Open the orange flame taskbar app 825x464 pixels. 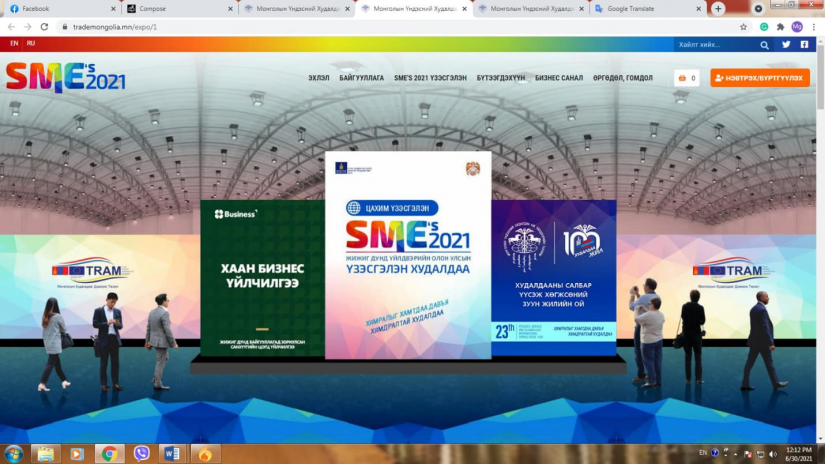click(x=205, y=453)
